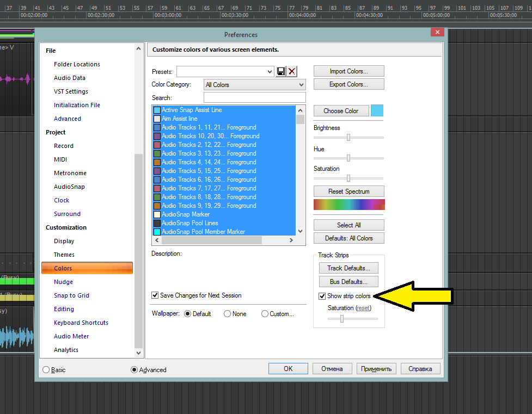Open Audio Data preferences page
The image size is (532, 414).
pos(70,78)
